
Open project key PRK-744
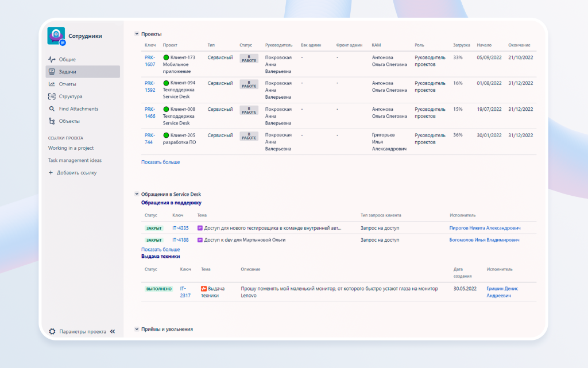150,139
